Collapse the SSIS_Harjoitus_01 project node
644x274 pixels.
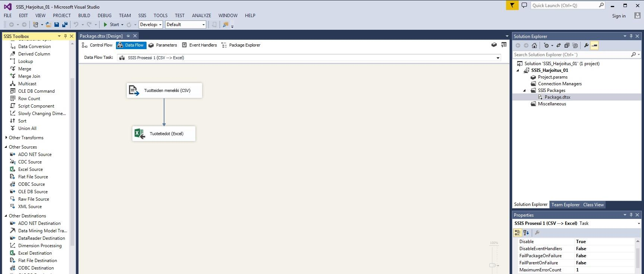tap(518, 70)
